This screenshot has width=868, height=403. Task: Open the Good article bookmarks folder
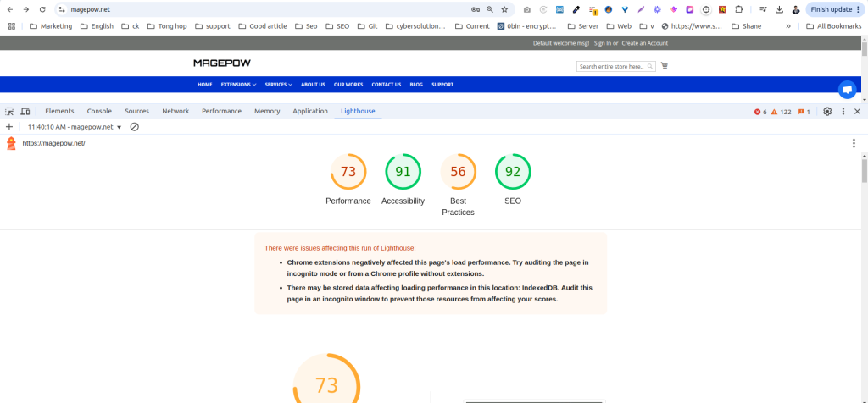tap(264, 26)
